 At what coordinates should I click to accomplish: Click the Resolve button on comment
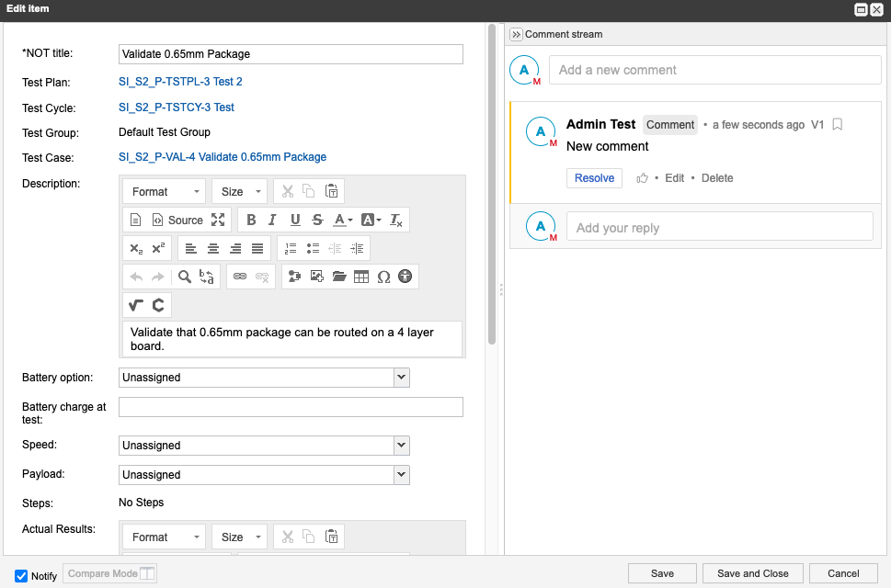594,178
